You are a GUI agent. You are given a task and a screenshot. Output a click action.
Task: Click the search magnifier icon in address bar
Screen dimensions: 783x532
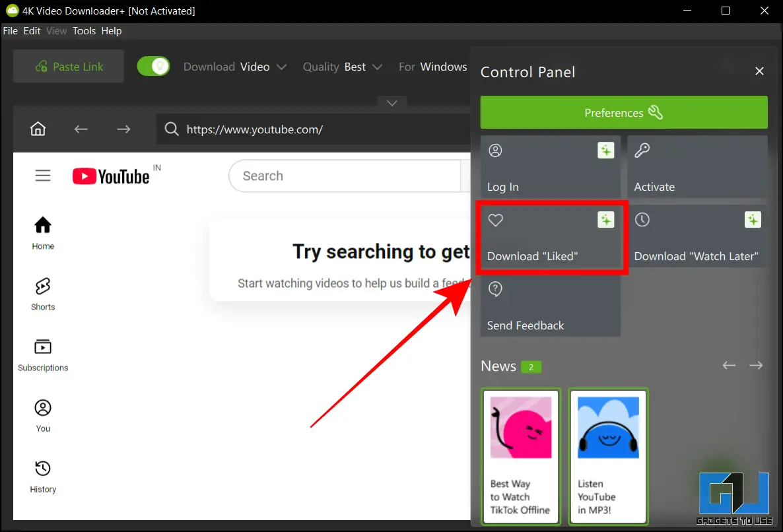(x=171, y=129)
